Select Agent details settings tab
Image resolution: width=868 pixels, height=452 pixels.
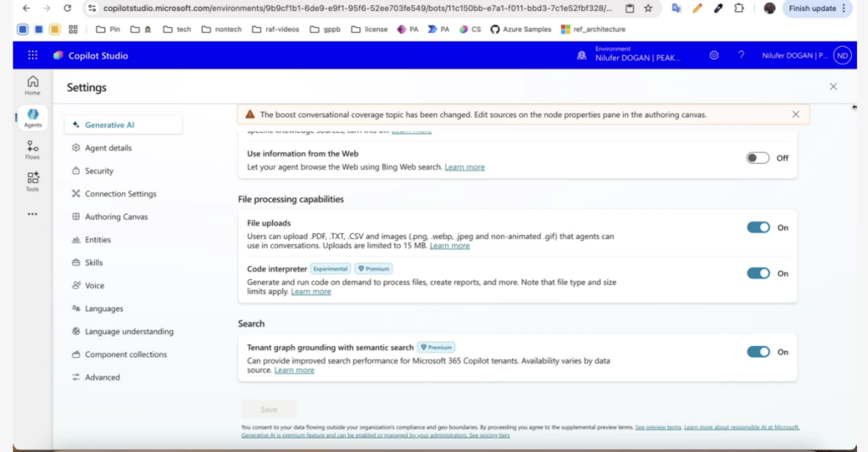[x=108, y=148]
